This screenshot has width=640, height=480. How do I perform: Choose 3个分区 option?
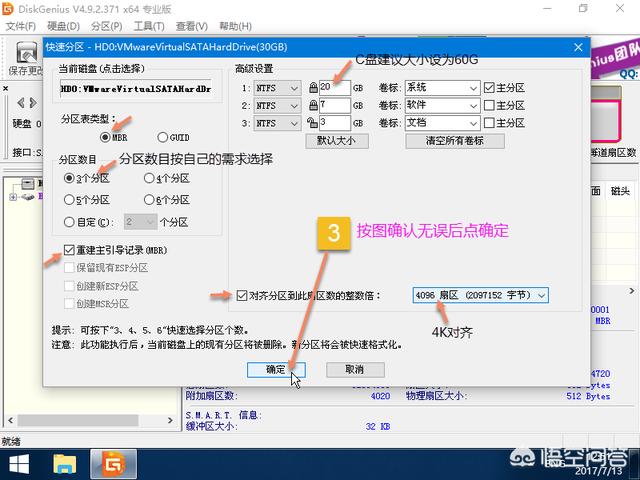69,178
